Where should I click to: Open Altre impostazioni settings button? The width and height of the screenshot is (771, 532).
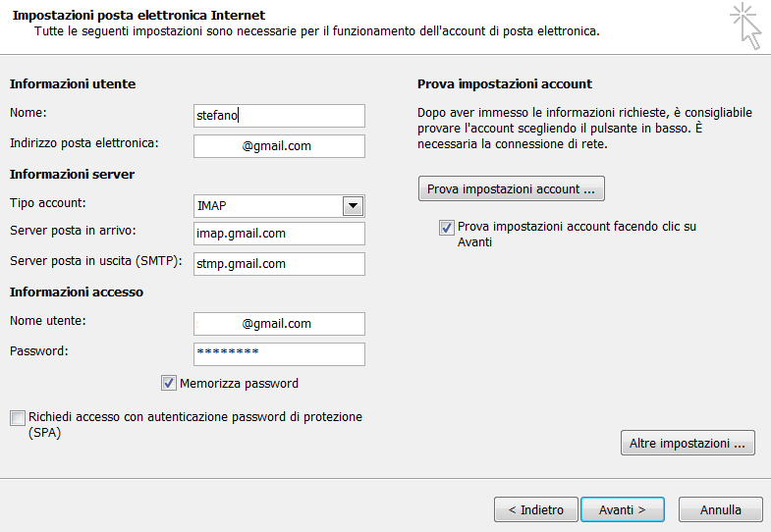point(688,443)
